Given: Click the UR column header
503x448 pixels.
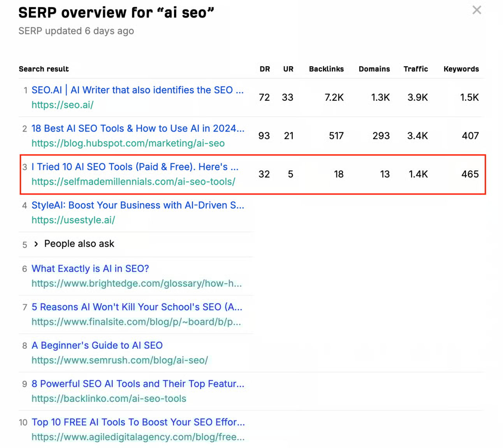Looking at the screenshot, I should [x=288, y=69].
